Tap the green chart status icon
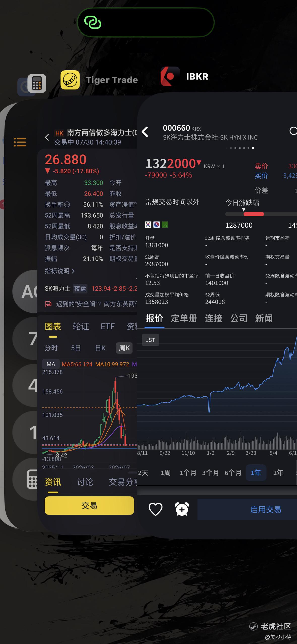Screen dimensions: 297x644 [165, 224]
